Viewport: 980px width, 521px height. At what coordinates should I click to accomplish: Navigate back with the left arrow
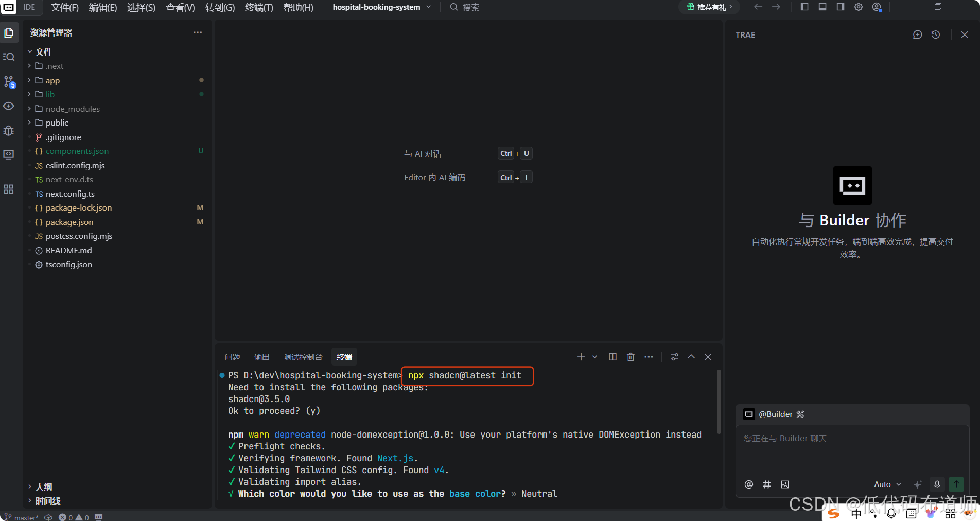pyautogui.click(x=758, y=7)
